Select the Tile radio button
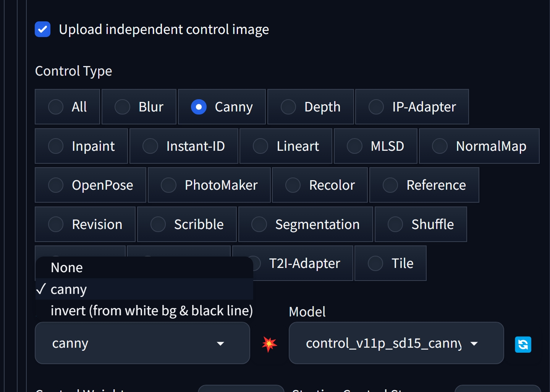This screenshot has width=550, height=392. pyautogui.click(x=390, y=263)
